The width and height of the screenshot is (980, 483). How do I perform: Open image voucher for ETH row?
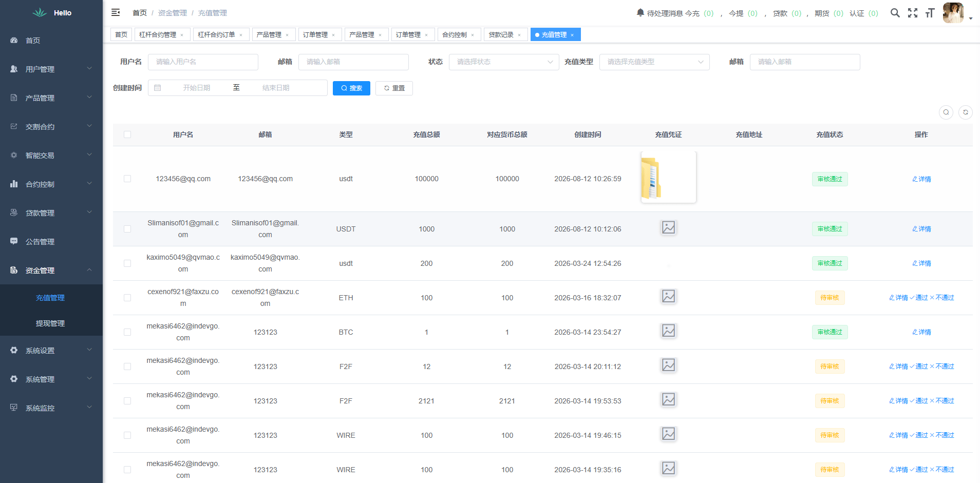click(x=668, y=296)
